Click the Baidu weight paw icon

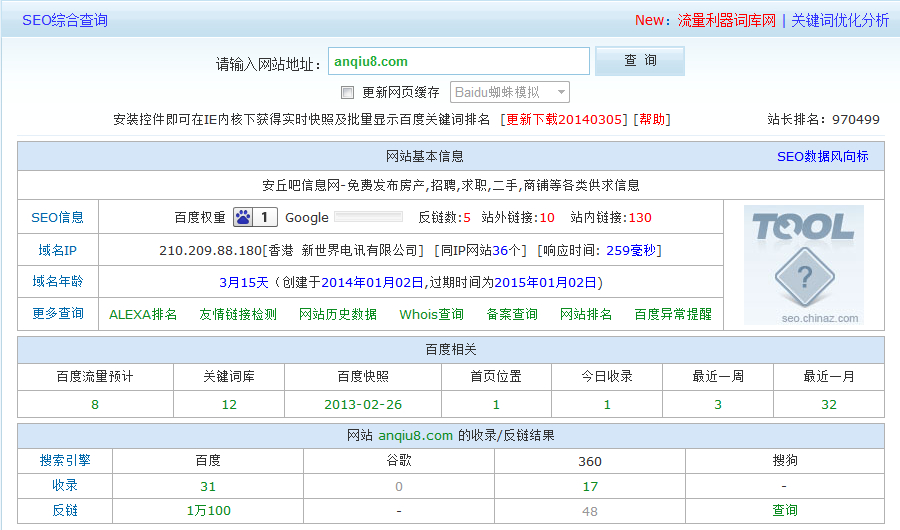pyautogui.click(x=243, y=217)
